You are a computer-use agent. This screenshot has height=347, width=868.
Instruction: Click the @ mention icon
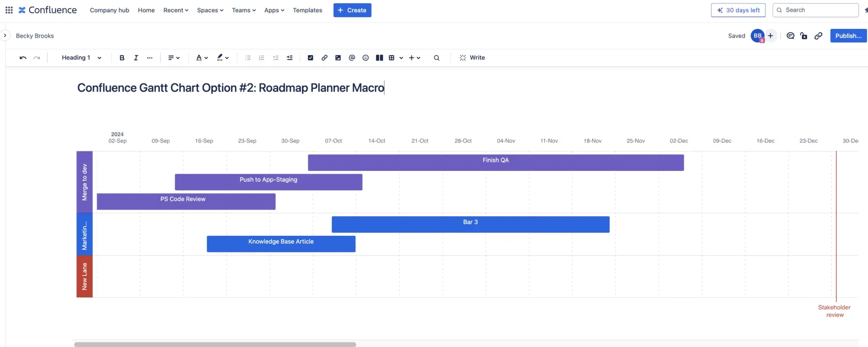click(352, 58)
